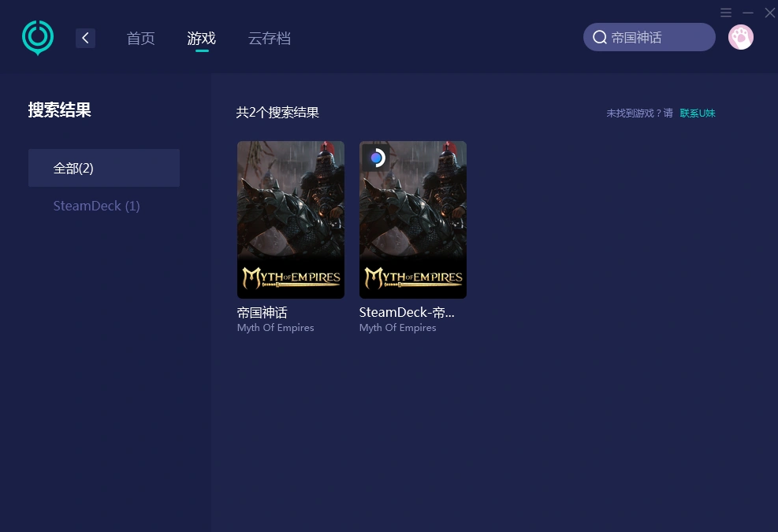Viewport: 778px width, 532px height.
Task: Click the 帝国神话 game title text
Action: click(x=262, y=313)
